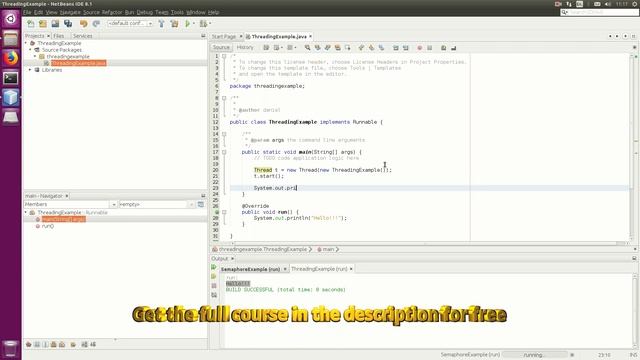Screen dimensions: 640x360
Task: Open Firefox from the Ubuntu launcher
Action: [11, 58]
